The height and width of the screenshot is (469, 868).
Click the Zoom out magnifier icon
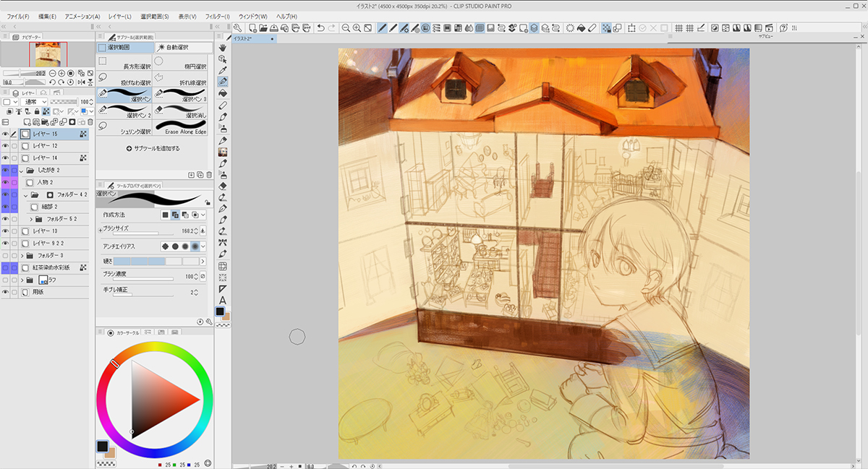346,28
